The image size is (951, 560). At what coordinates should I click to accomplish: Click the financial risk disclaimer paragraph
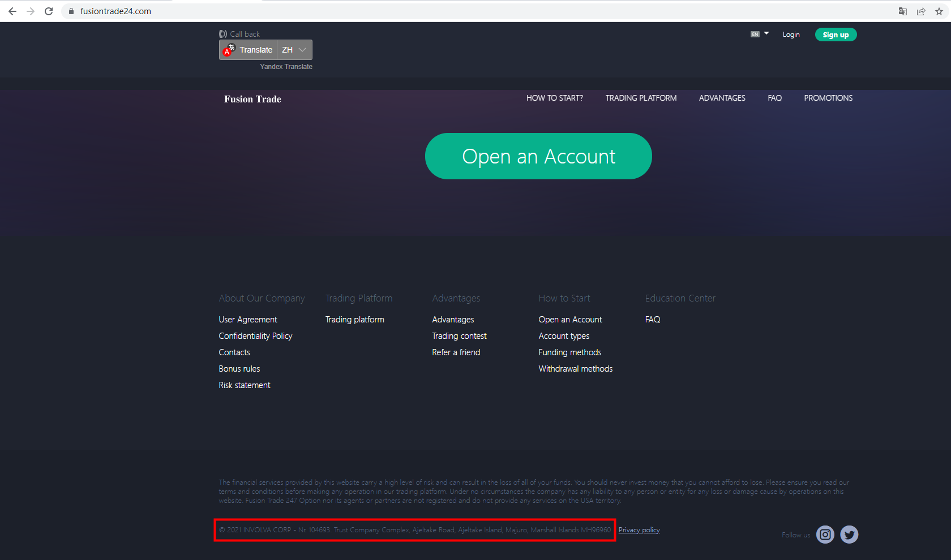534,492
